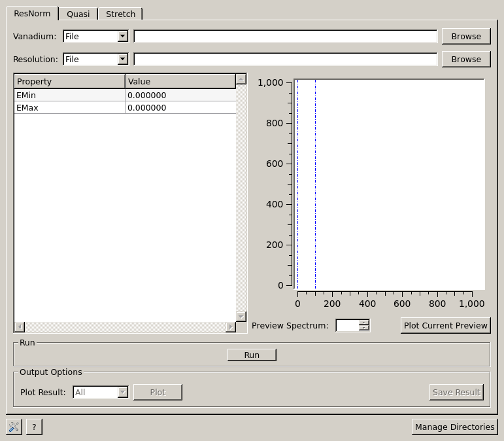504x441 pixels.
Task: Decrease the Preview Spectrum value
Action: coord(364,328)
